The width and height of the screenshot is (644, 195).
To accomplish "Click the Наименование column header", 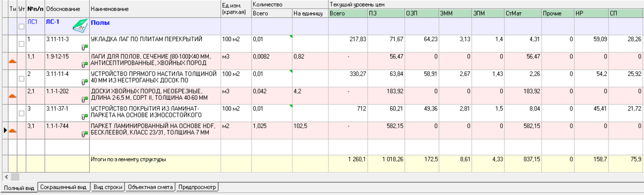I will pyautogui.click(x=155, y=9).
